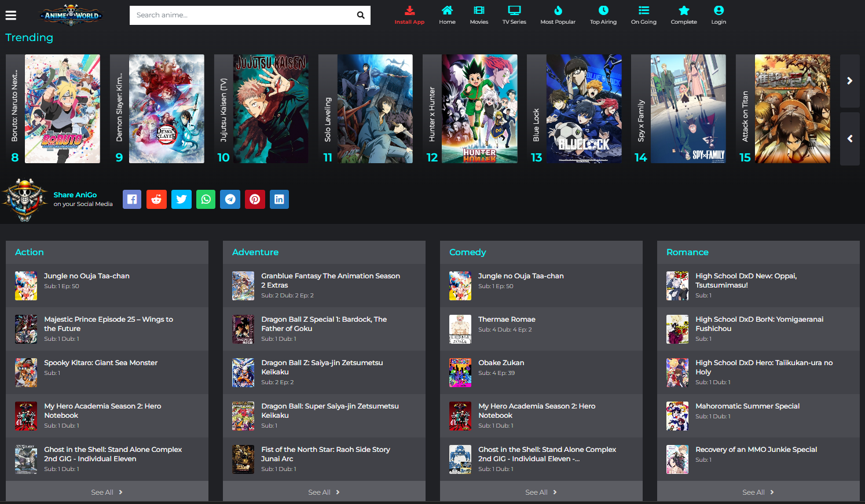865x504 pixels.
Task: Click Install App in the header
Action: (409, 15)
